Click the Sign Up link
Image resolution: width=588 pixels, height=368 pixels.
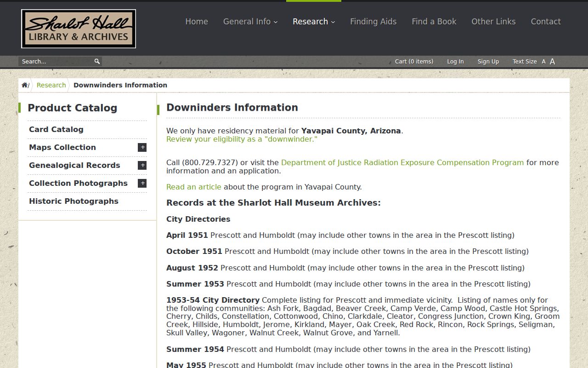(x=488, y=62)
